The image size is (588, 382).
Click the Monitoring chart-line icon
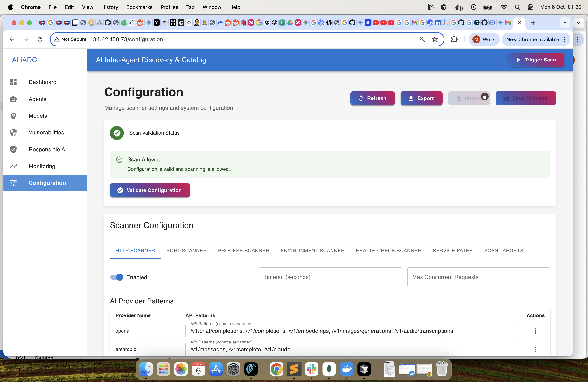click(13, 166)
